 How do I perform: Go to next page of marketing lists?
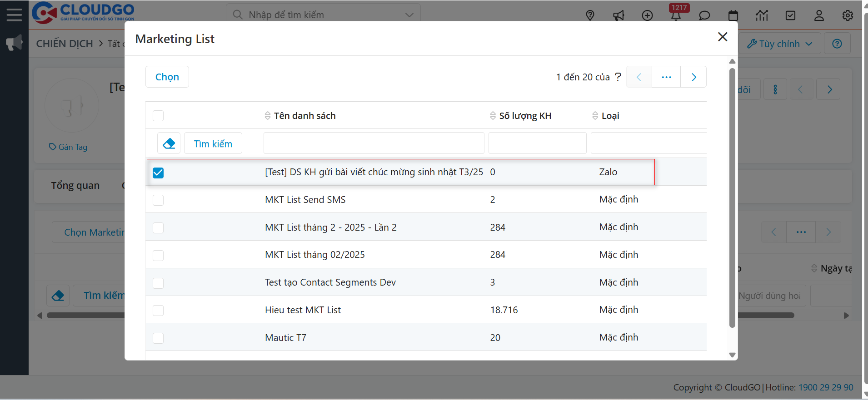point(693,77)
